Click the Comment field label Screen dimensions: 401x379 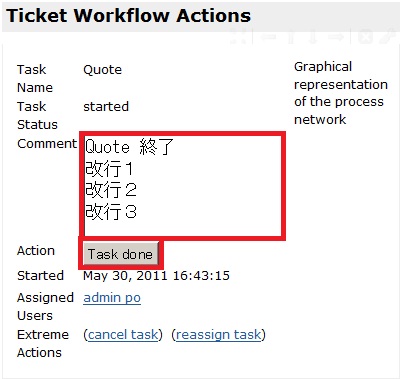pyautogui.click(x=47, y=144)
